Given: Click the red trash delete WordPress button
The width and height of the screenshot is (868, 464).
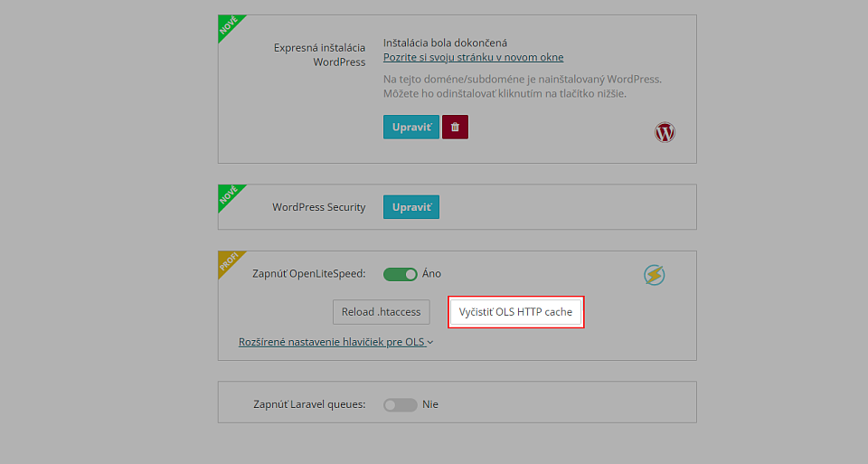Looking at the screenshot, I should pos(455,127).
